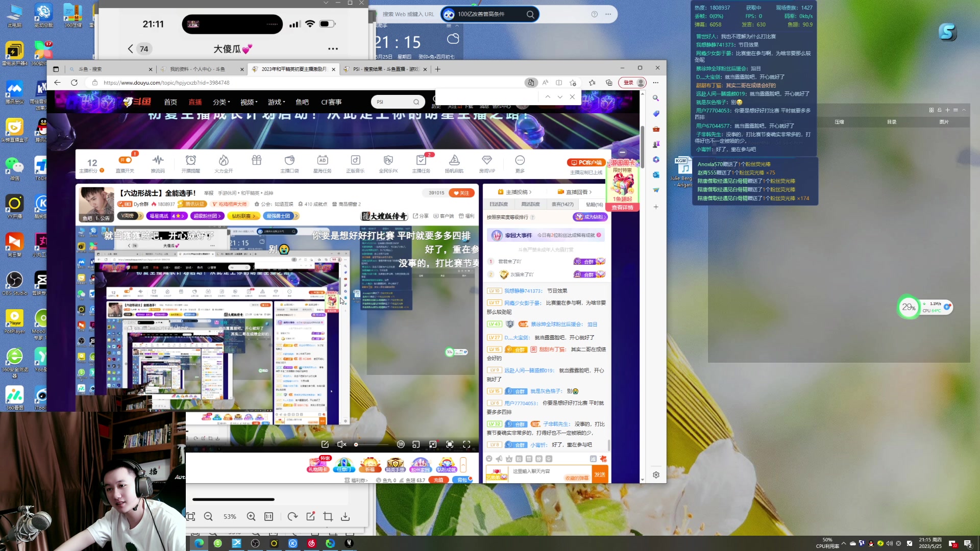The height and width of the screenshot is (551, 980).
Task: Expand the 超级粉丝团 badge
Action: tap(207, 216)
